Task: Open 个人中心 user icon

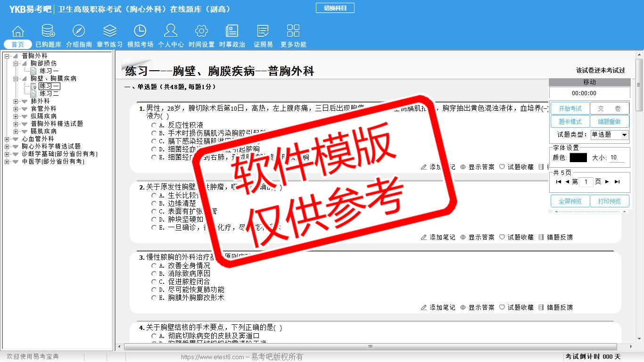Action: click(x=171, y=32)
